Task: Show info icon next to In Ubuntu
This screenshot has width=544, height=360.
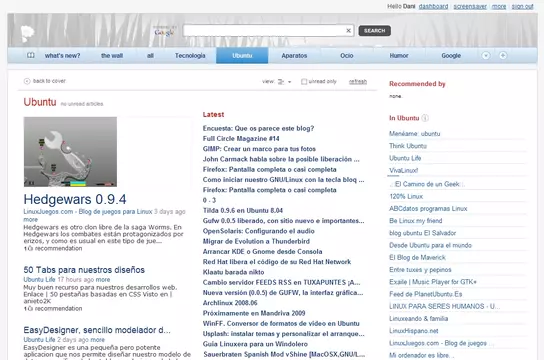Action: tap(425, 118)
